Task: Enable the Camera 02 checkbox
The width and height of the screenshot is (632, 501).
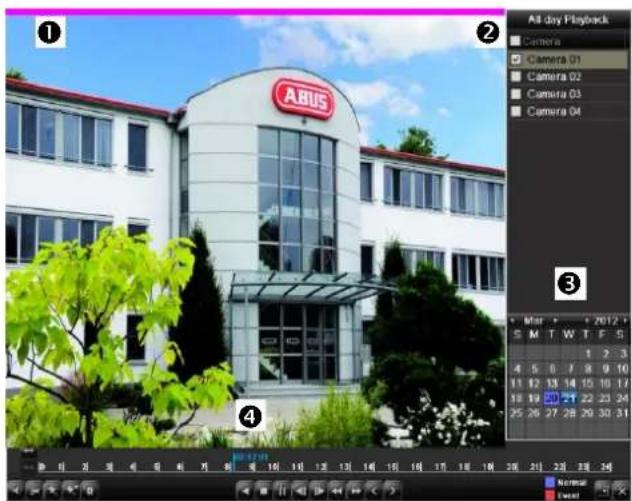Action: click(516, 77)
